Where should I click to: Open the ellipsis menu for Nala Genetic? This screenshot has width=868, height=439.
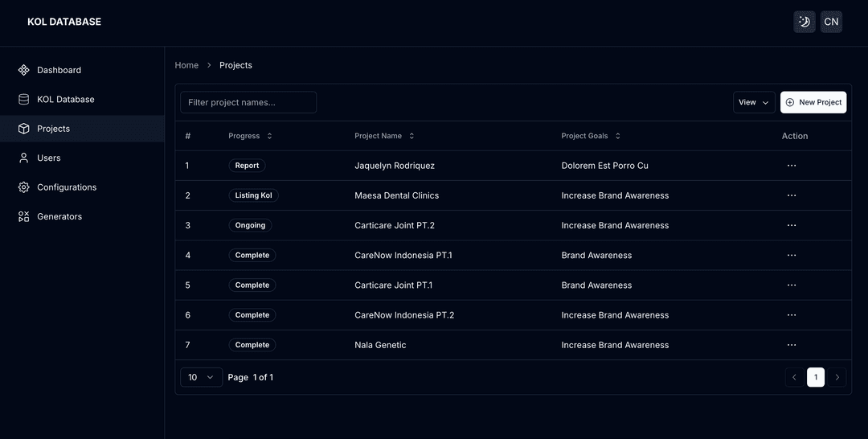click(792, 345)
